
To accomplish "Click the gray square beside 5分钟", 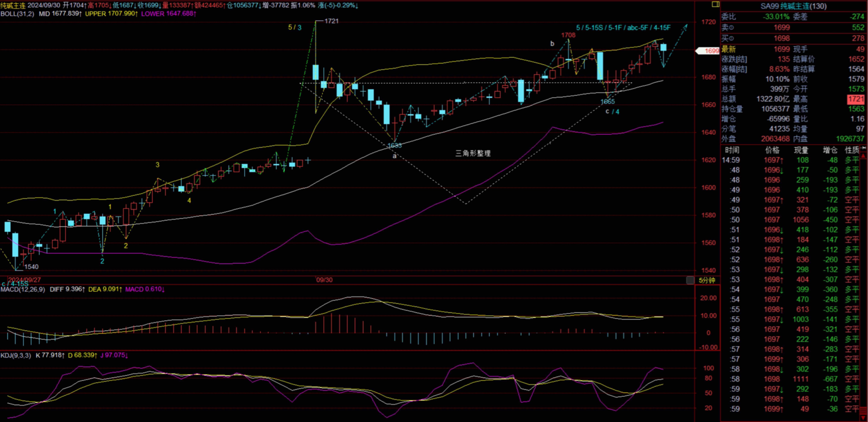I will [690, 280].
